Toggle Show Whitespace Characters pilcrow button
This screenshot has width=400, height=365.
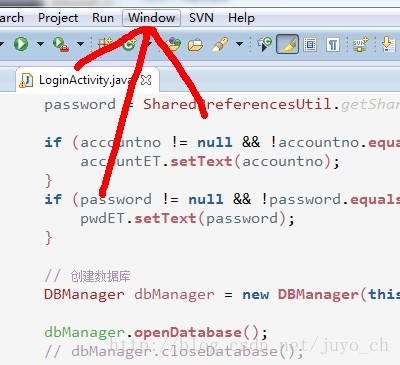click(x=333, y=44)
